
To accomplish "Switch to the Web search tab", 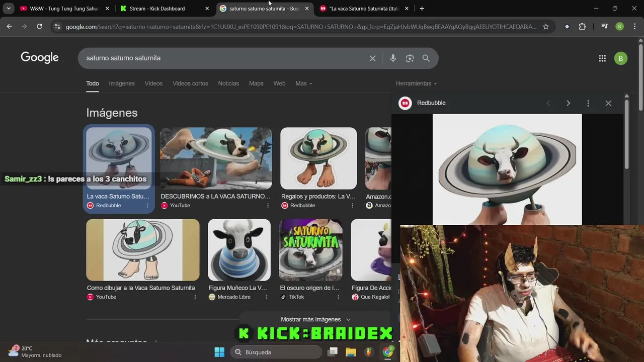I will (x=279, y=83).
